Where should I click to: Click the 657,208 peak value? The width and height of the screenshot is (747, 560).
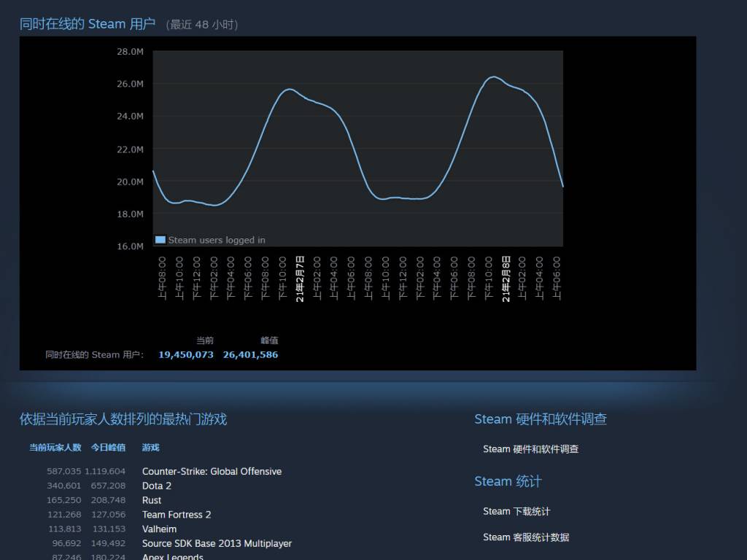tap(108, 486)
